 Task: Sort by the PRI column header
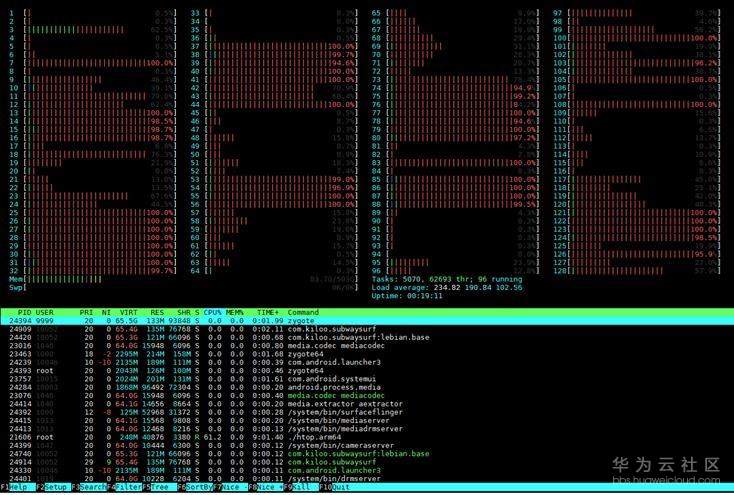(x=86, y=312)
